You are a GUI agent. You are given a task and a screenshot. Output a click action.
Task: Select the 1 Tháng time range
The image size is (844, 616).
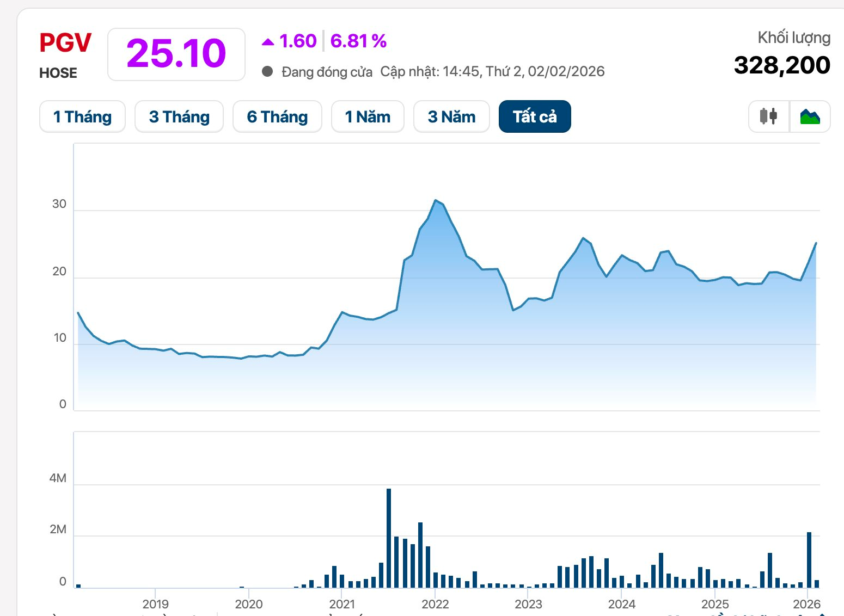point(82,116)
